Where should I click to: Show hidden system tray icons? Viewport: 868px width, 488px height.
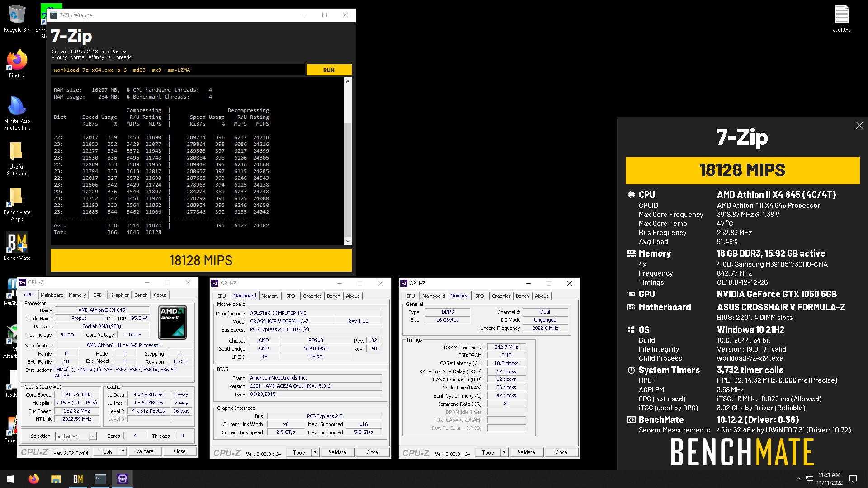tap(798, 479)
